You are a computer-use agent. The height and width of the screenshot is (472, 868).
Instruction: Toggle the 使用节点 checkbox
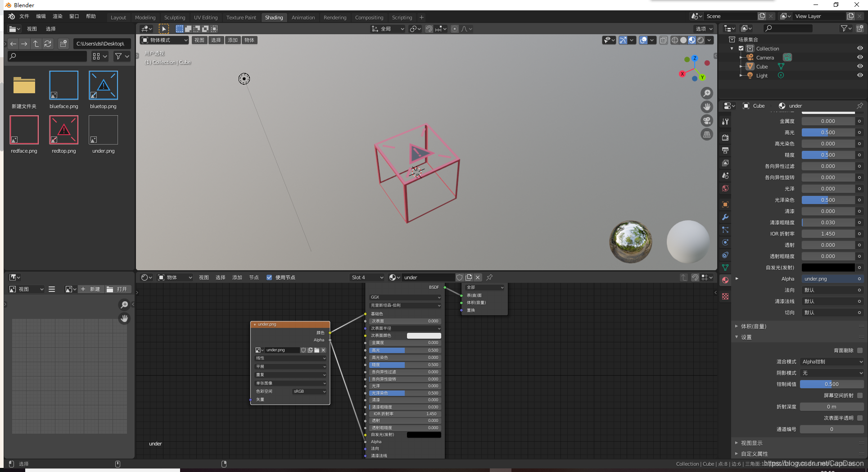pos(269,277)
